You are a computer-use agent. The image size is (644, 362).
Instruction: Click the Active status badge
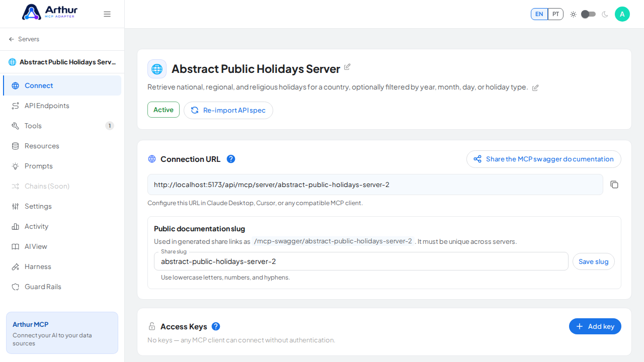(164, 110)
